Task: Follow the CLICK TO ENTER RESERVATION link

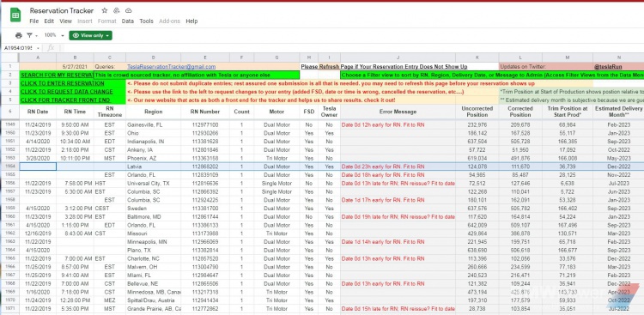Action: tap(63, 83)
